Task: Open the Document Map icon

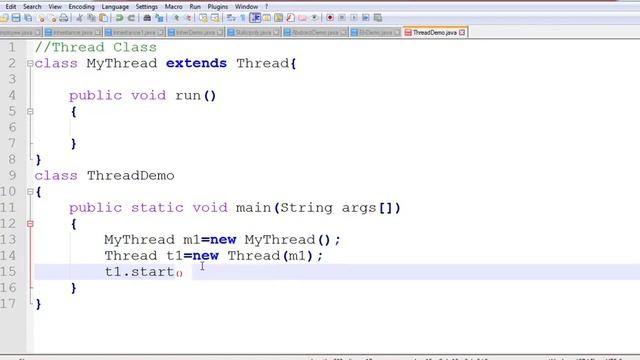Action: point(278,18)
